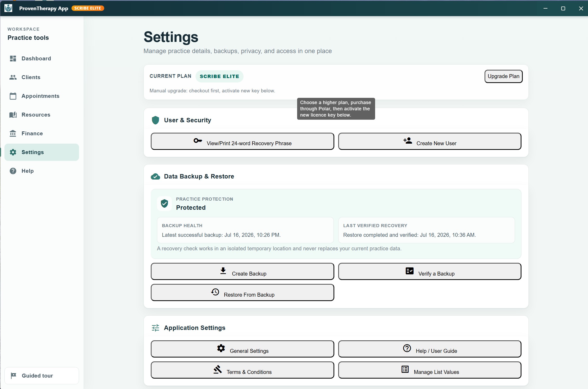This screenshot has height=389, width=588.
Task: Click the gavel icon on Terms & Conditions
Action: [x=218, y=369]
